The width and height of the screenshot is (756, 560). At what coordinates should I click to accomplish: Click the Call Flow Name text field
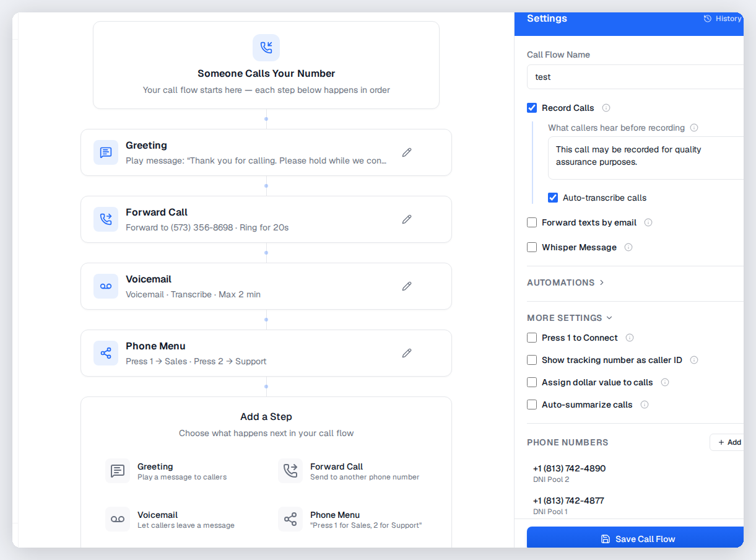pos(632,77)
